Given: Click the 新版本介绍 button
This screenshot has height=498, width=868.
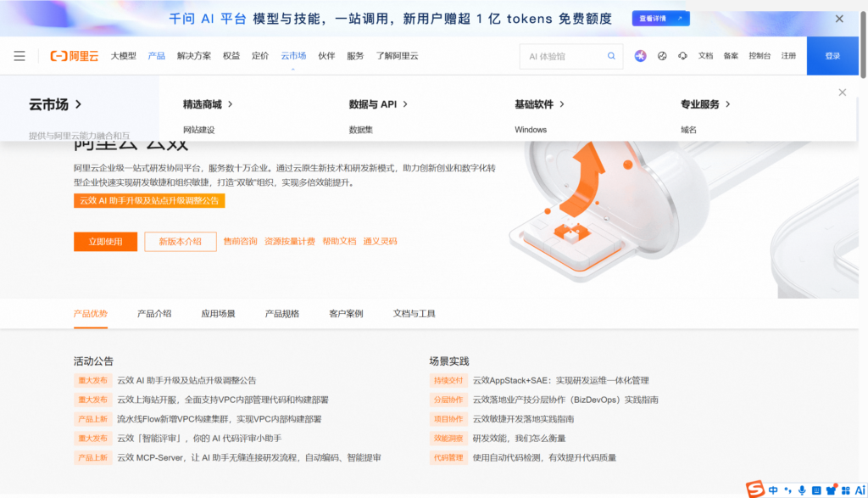Looking at the screenshot, I should click(x=181, y=242).
